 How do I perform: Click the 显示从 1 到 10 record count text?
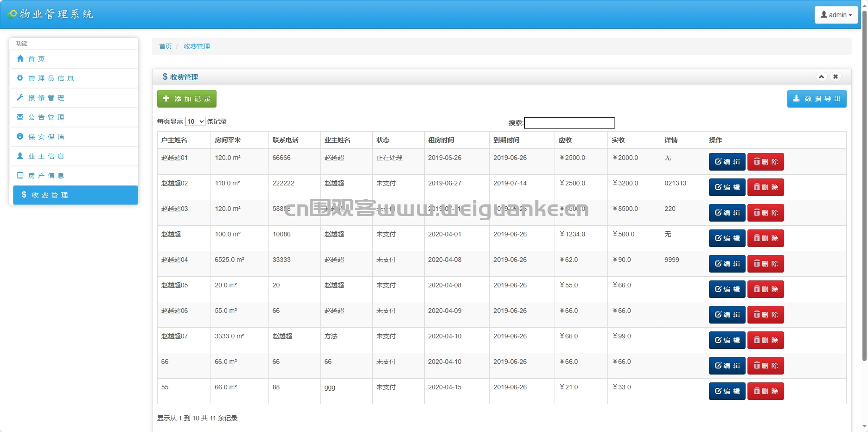(x=197, y=418)
